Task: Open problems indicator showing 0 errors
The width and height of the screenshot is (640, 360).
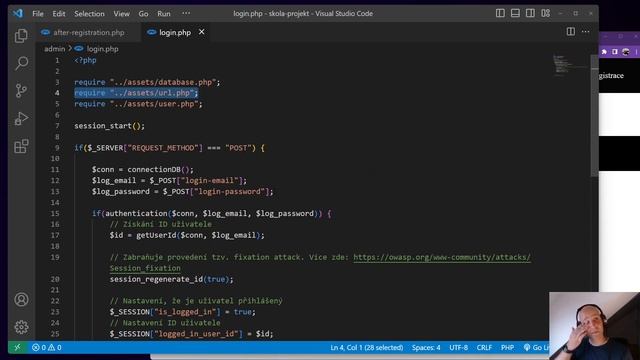Action: (47, 347)
